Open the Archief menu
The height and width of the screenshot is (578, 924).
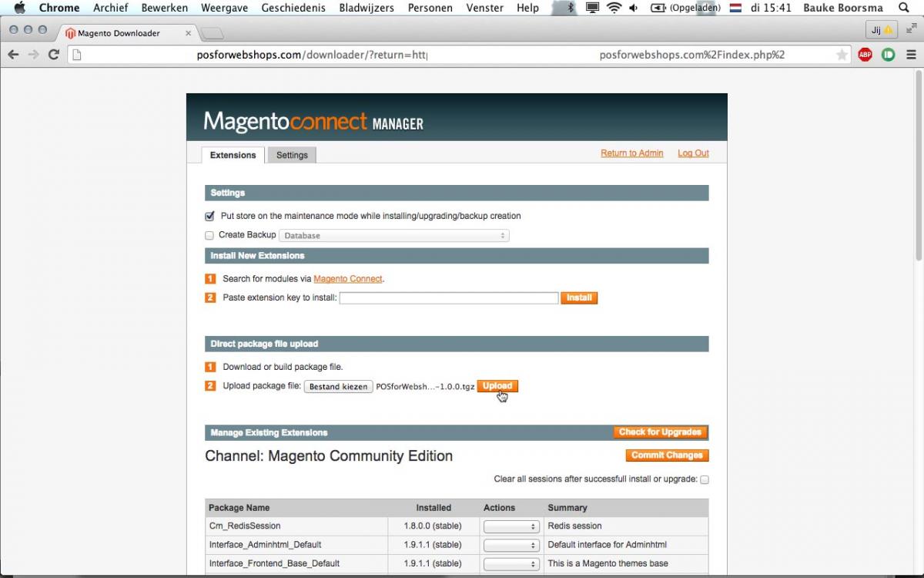[111, 8]
